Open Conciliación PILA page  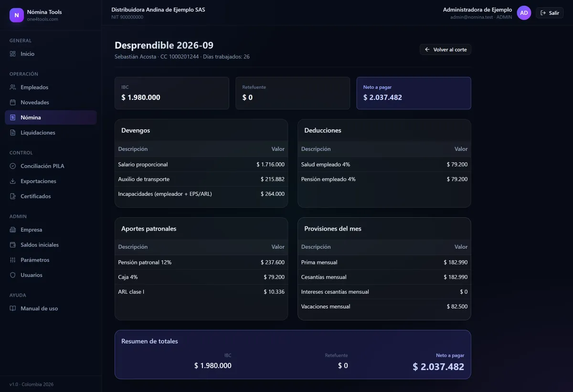click(51, 166)
